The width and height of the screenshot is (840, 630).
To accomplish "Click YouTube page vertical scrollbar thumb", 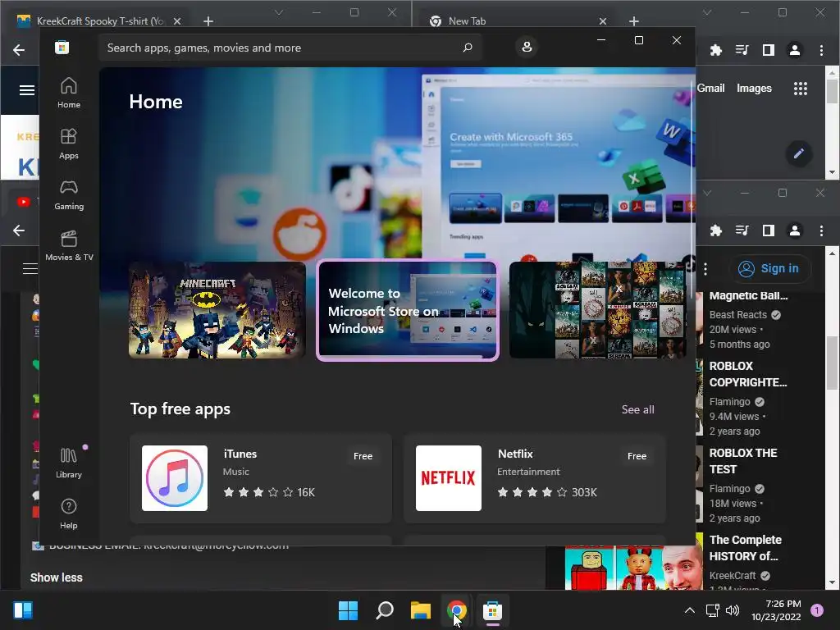I will click(x=832, y=363).
